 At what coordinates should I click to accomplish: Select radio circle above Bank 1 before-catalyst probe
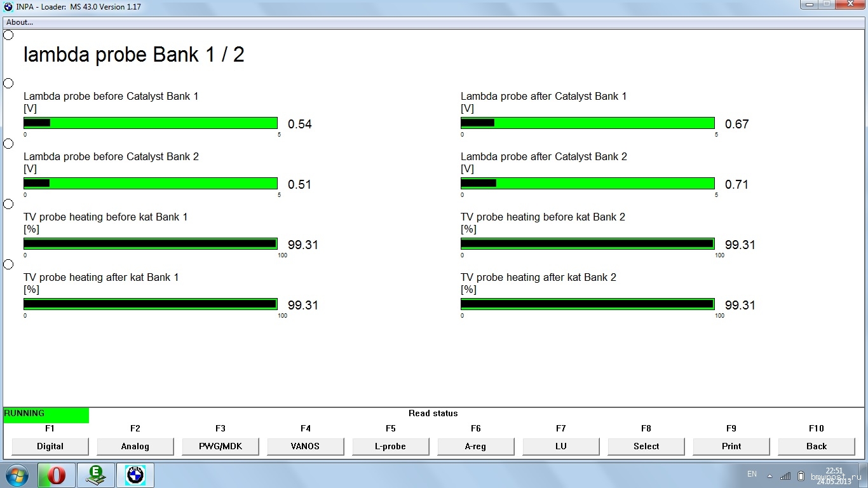(8, 83)
